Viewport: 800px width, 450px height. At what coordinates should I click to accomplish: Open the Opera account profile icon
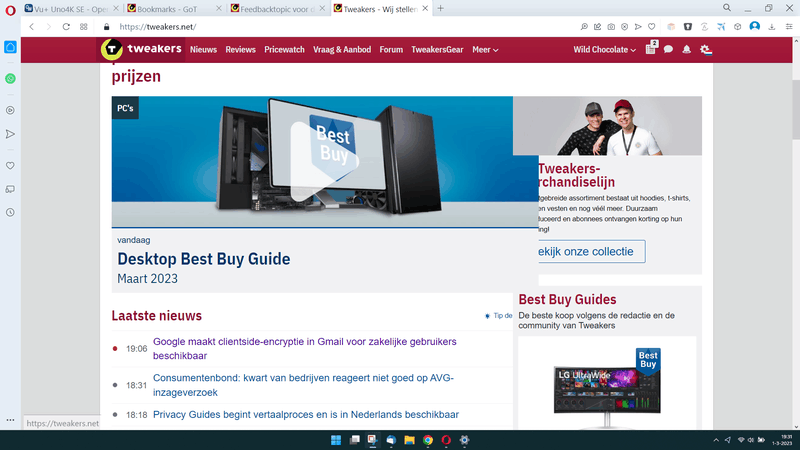click(755, 27)
